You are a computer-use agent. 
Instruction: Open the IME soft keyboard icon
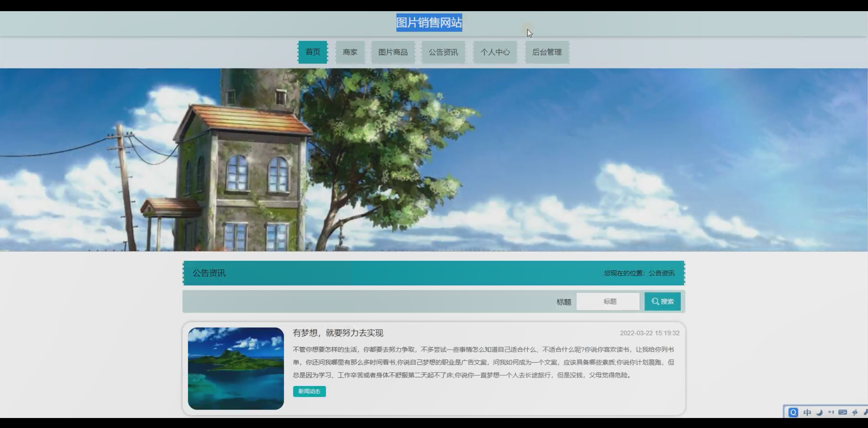pos(843,413)
